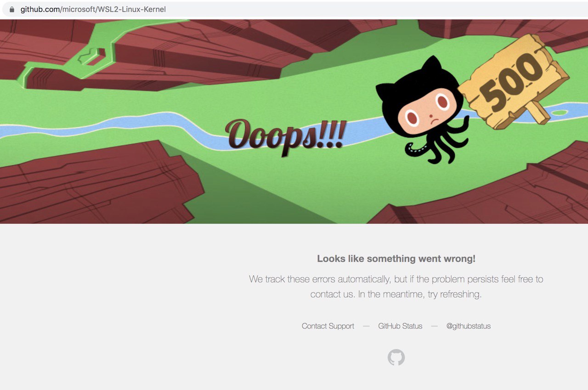Click the 'We track these errors automatically' paragraph
The image size is (588, 390).
[x=396, y=286]
